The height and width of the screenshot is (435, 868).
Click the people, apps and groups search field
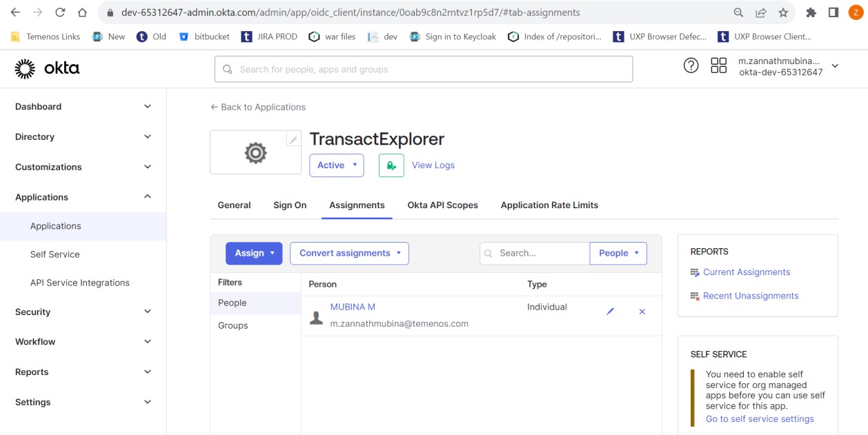424,69
